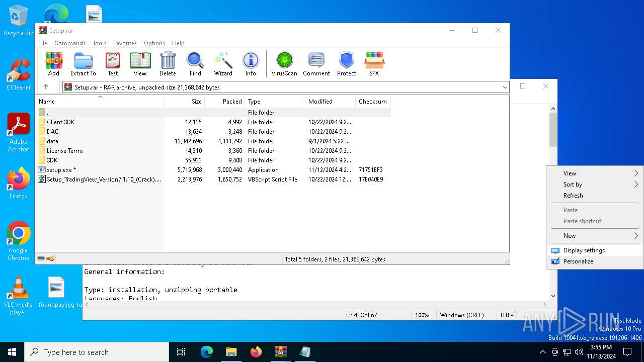The image size is (644, 362).
Task: Select the Setup_TradingView VBScript file
Action: pyautogui.click(x=213, y=179)
